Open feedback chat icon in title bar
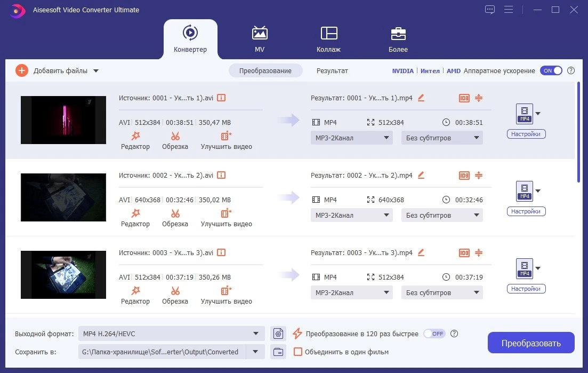The width and height of the screenshot is (588, 373). click(490, 10)
